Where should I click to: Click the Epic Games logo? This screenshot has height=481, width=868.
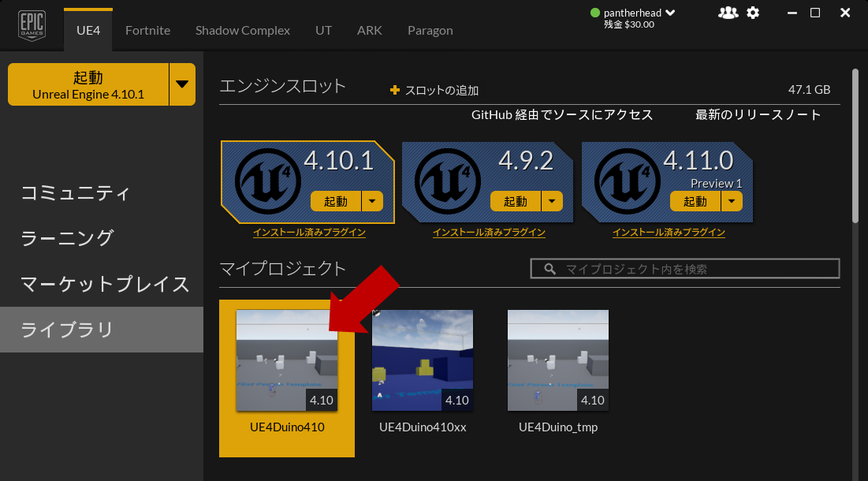pyautogui.click(x=32, y=25)
